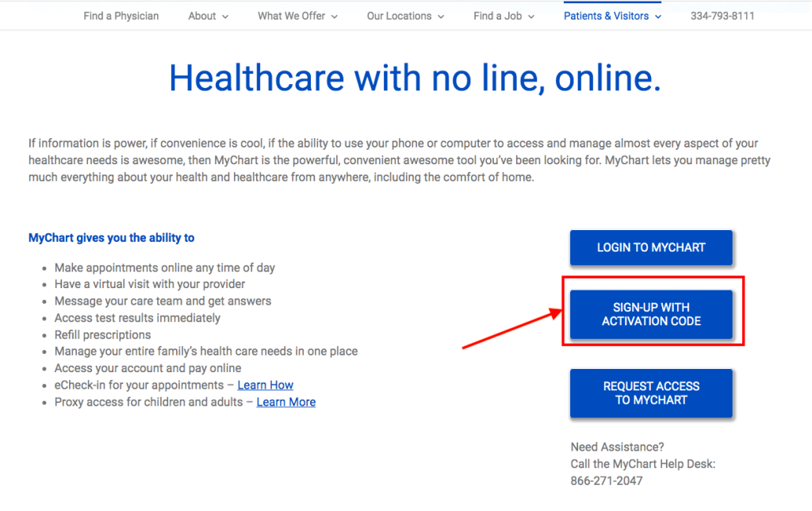812x511 pixels.
Task: Click Request Access to MyChart button
Action: [652, 393]
